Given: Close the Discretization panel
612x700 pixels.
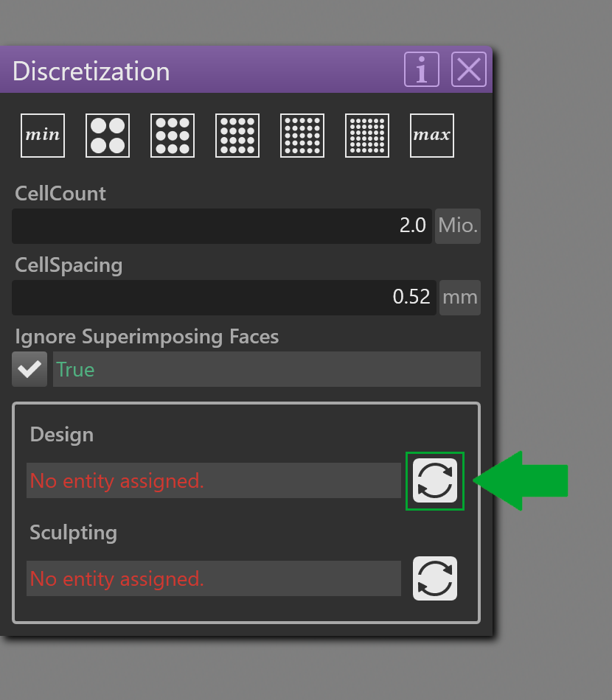Looking at the screenshot, I should coord(469,69).
